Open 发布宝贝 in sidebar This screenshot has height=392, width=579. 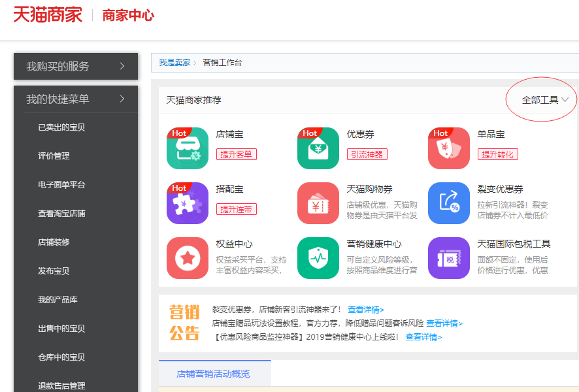click(x=54, y=271)
